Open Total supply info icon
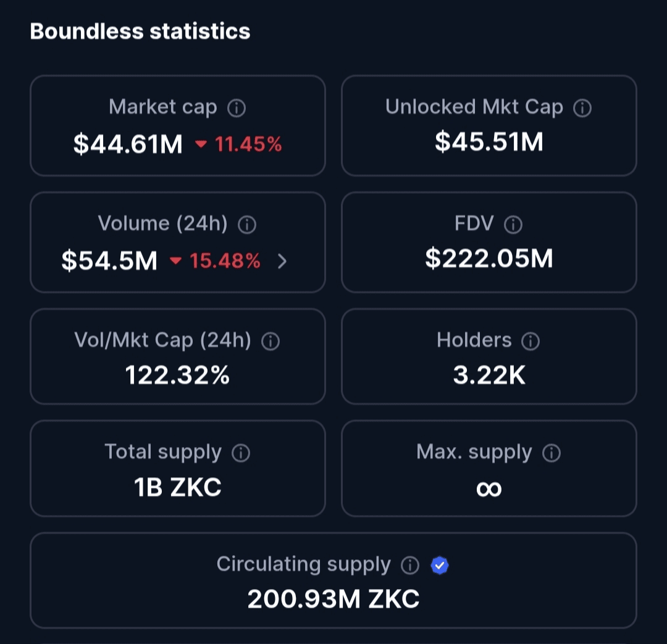667x644 pixels. coord(241,453)
